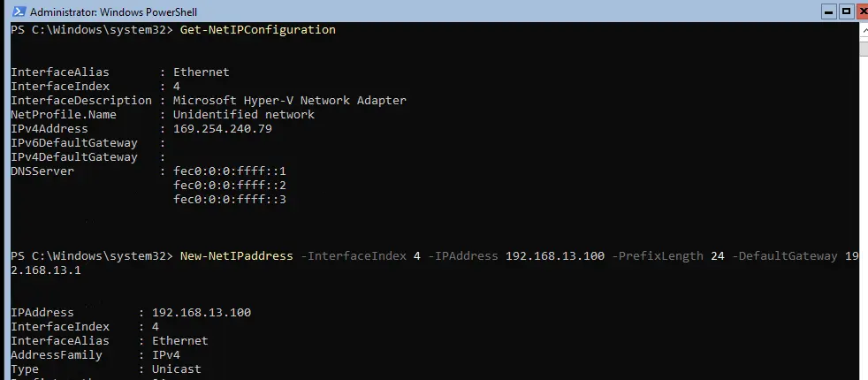The height and width of the screenshot is (380, 868).
Task: Click the Unicast type value
Action: [x=177, y=369]
